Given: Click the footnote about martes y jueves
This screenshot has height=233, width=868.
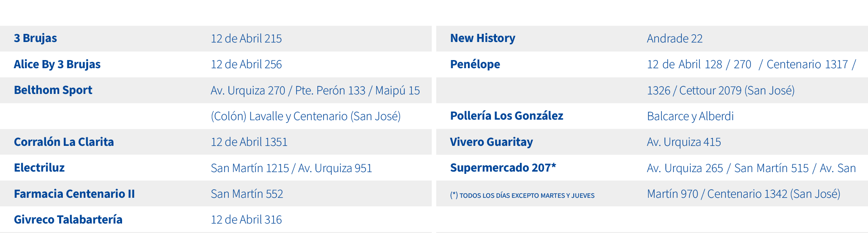Looking at the screenshot, I should (522, 196).
